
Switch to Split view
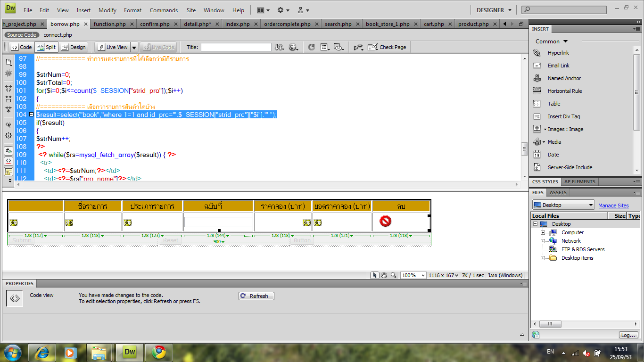46,47
